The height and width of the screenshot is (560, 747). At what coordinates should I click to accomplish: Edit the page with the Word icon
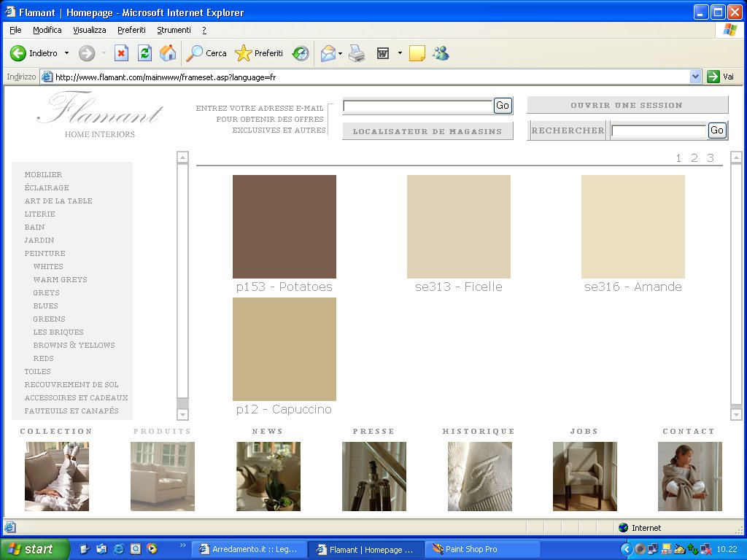point(383,53)
